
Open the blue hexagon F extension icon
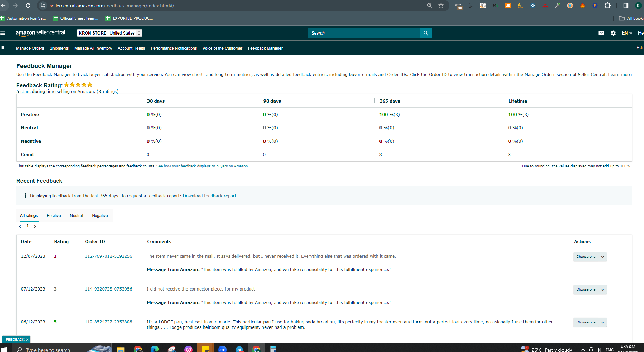point(595,6)
